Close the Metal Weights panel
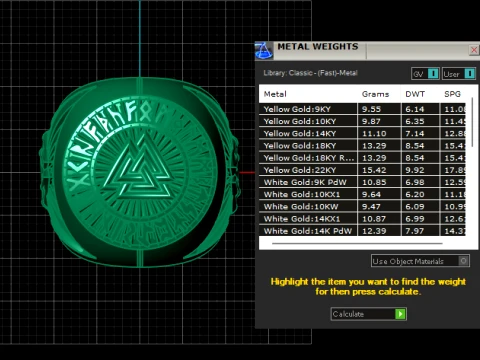The height and width of the screenshot is (360, 480). click(x=474, y=50)
